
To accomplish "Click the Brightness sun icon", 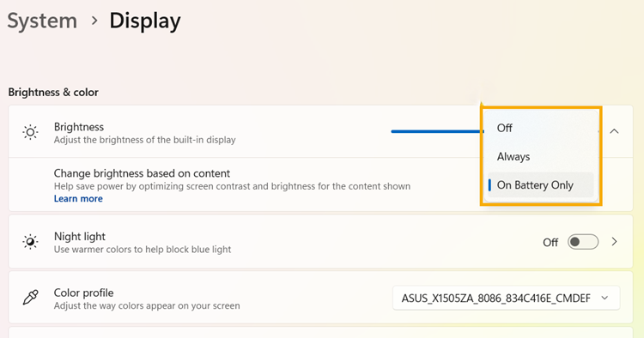I will (x=30, y=132).
